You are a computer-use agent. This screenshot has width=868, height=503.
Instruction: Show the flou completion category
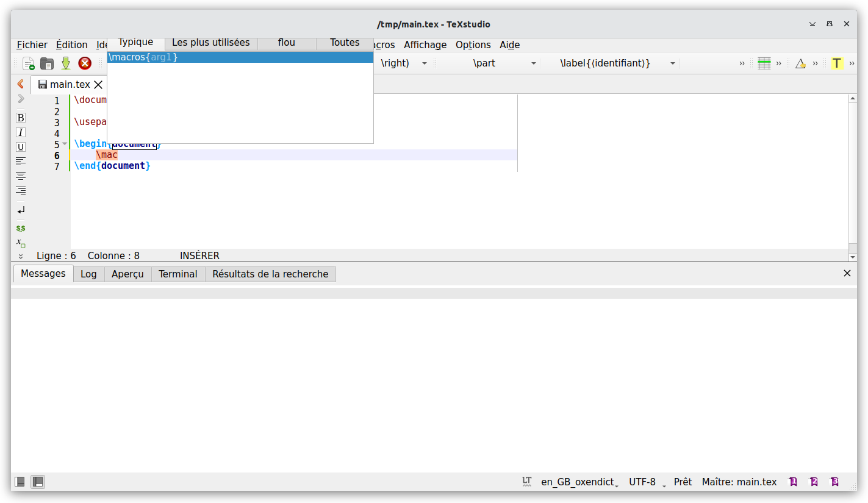click(x=285, y=43)
